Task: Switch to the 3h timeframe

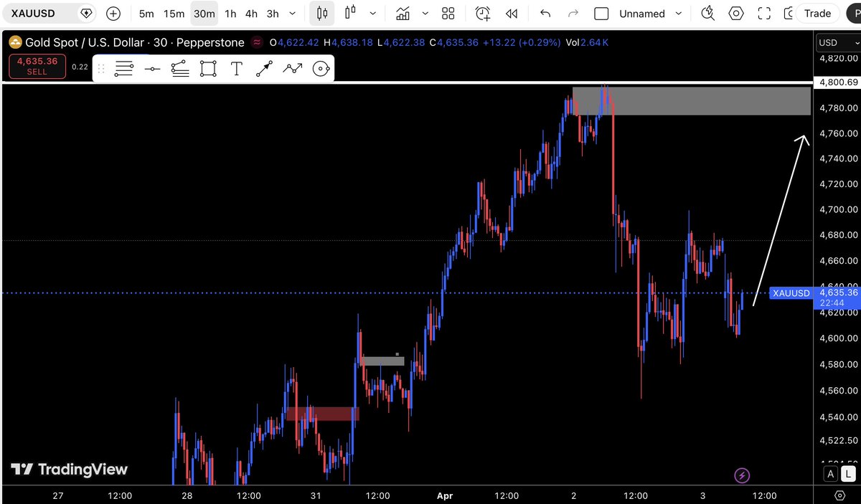Action: [x=273, y=14]
